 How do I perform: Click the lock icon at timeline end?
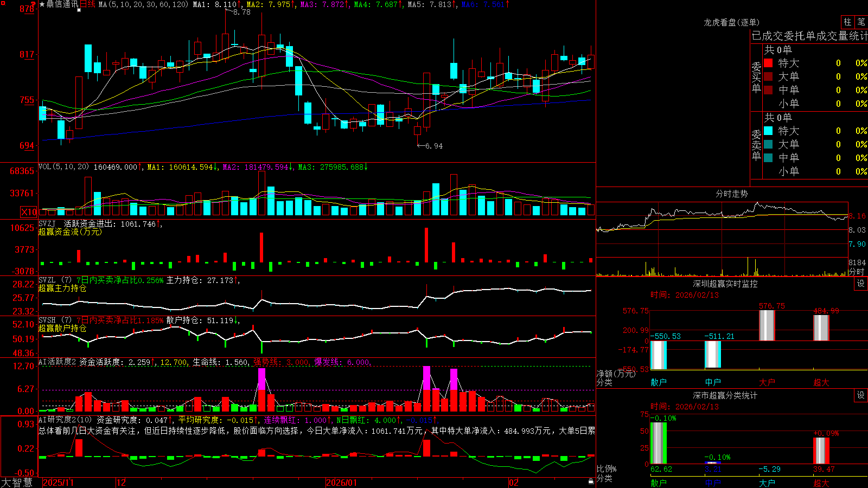591,481
